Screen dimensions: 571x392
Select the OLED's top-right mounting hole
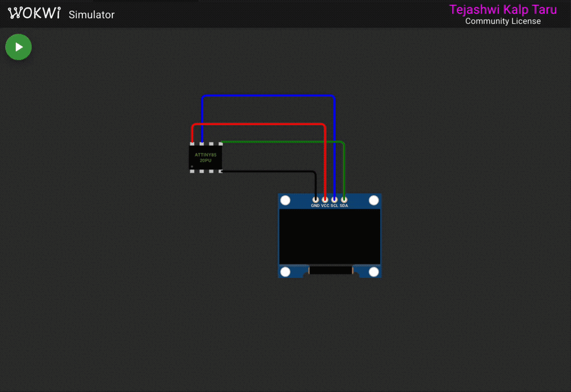click(374, 200)
